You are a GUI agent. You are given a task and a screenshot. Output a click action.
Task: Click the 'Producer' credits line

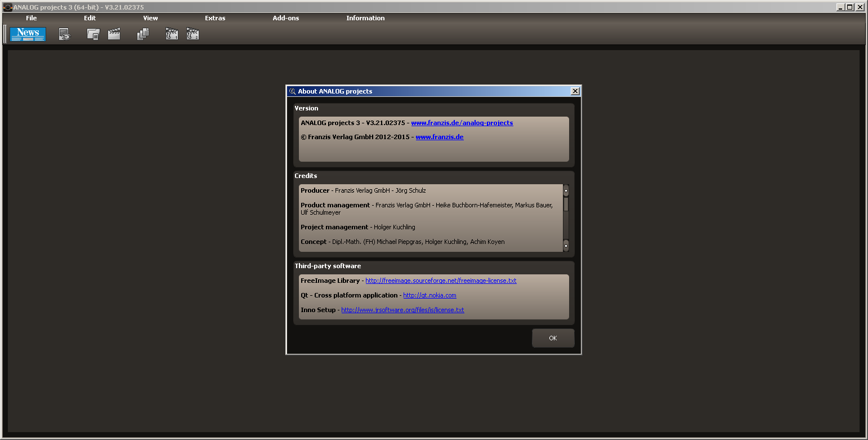click(363, 190)
